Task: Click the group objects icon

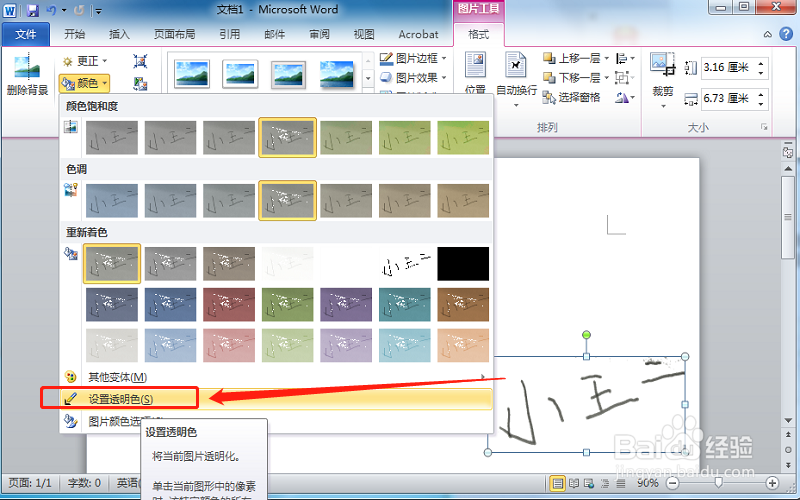Action: (x=622, y=78)
